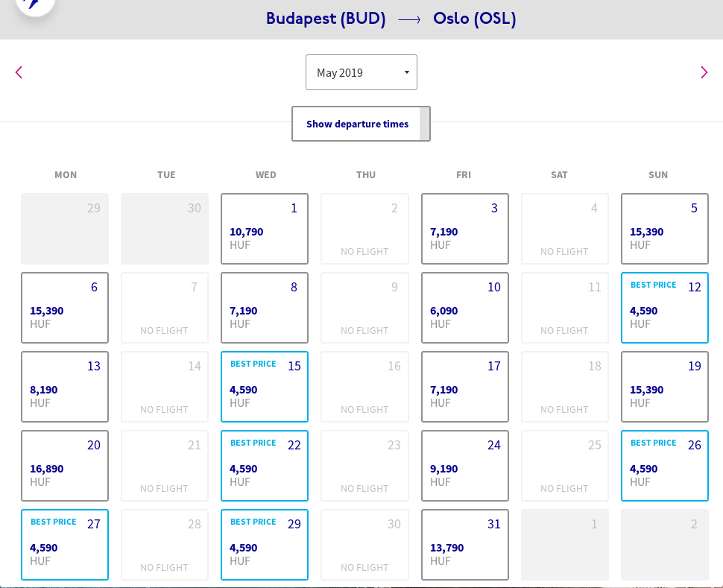
Task: Open the May 2019 month dropdown
Action: [x=361, y=72]
